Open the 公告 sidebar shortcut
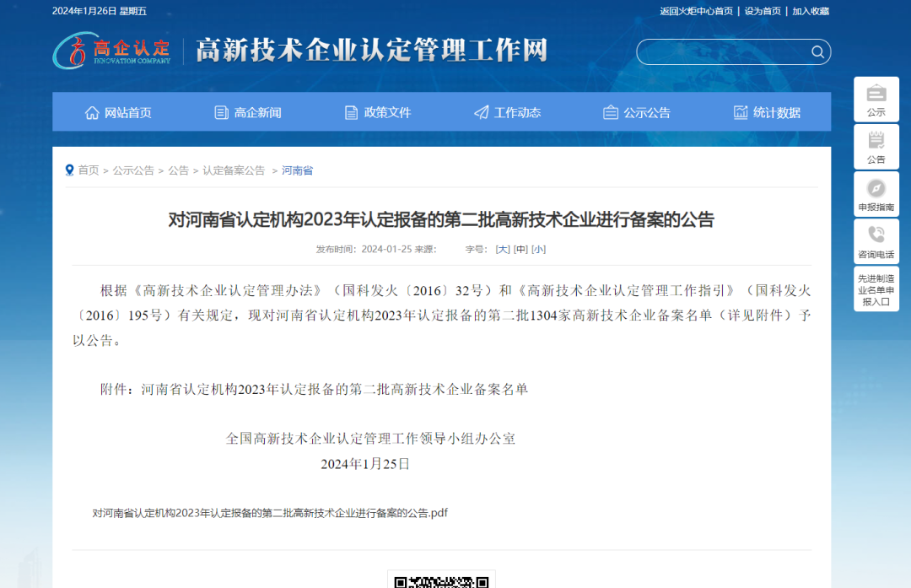This screenshot has height=588, width=911. pos(876,147)
